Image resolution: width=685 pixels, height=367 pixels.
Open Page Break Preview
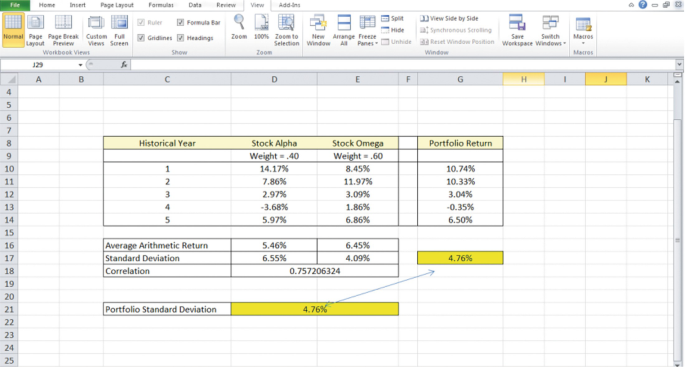pos(63,30)
